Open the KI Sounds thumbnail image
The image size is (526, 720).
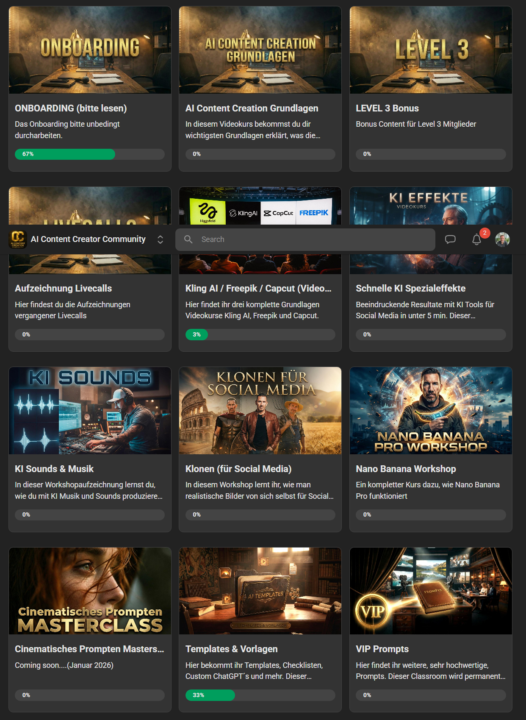pos(90,411)
